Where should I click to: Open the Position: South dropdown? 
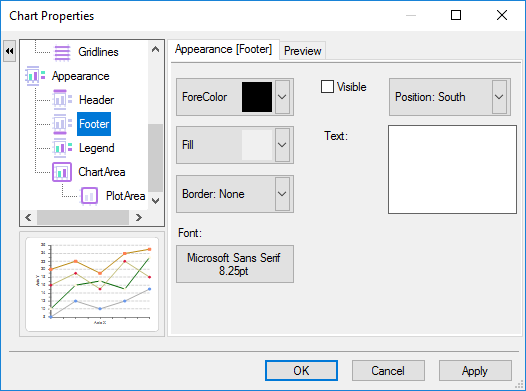pos(499,97)
